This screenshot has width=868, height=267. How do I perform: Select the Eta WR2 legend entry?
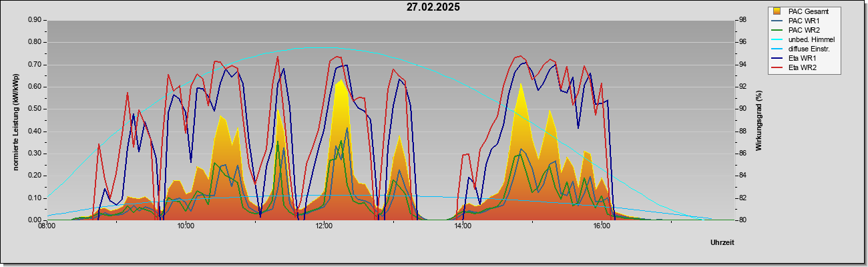pyautogui.click(x=803, y=67)
